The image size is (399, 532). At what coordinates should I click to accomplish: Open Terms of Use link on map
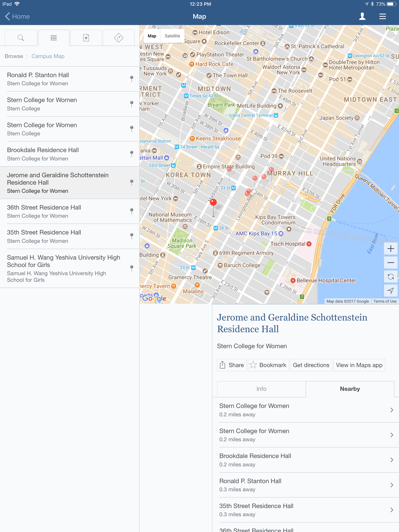[385, 301]
